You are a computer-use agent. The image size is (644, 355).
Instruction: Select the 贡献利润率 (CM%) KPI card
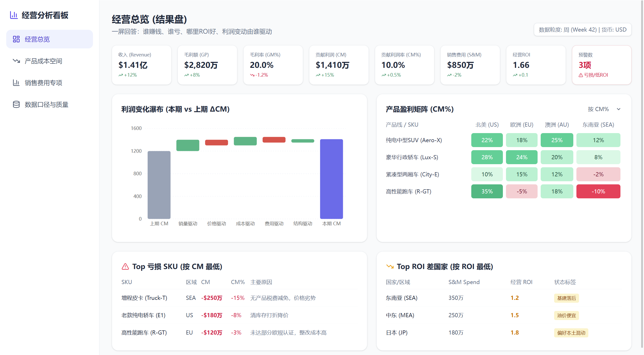404,65
